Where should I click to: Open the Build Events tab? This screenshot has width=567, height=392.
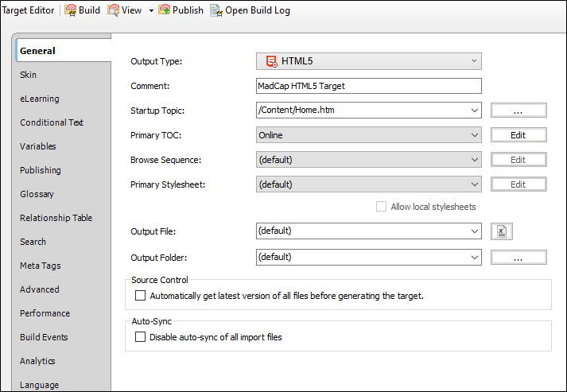coord(44,337)
